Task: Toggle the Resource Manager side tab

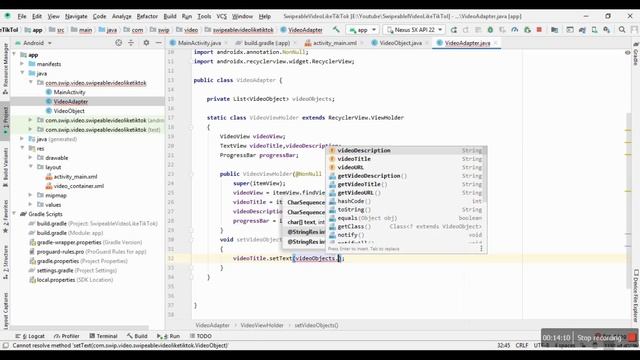Action: pyautogui.click(x=5, y=69)
